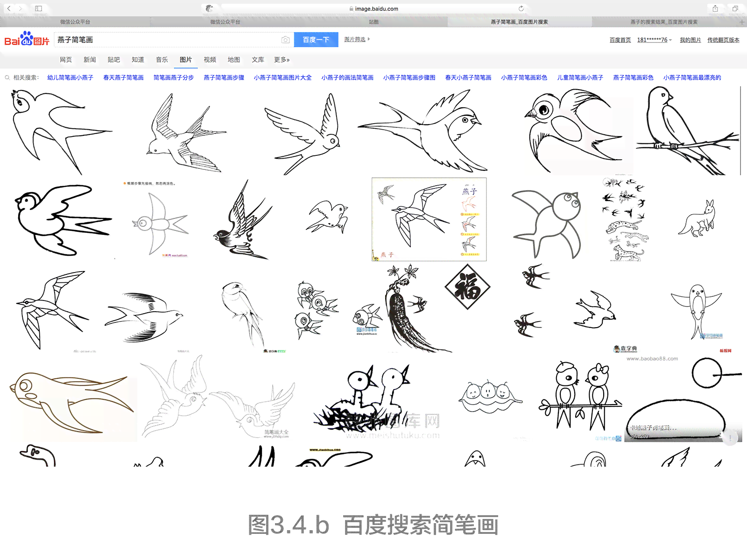Go to the 知道 category

click(x=138, y=60)
